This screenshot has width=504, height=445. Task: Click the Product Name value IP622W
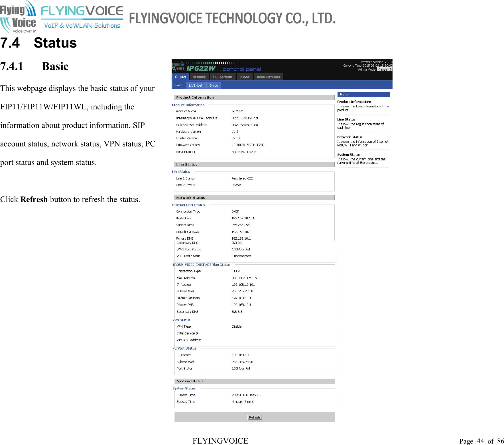click(x=237, y=111)
